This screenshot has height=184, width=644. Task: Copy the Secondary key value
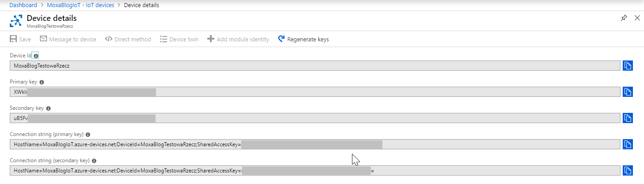pos(627,118)
